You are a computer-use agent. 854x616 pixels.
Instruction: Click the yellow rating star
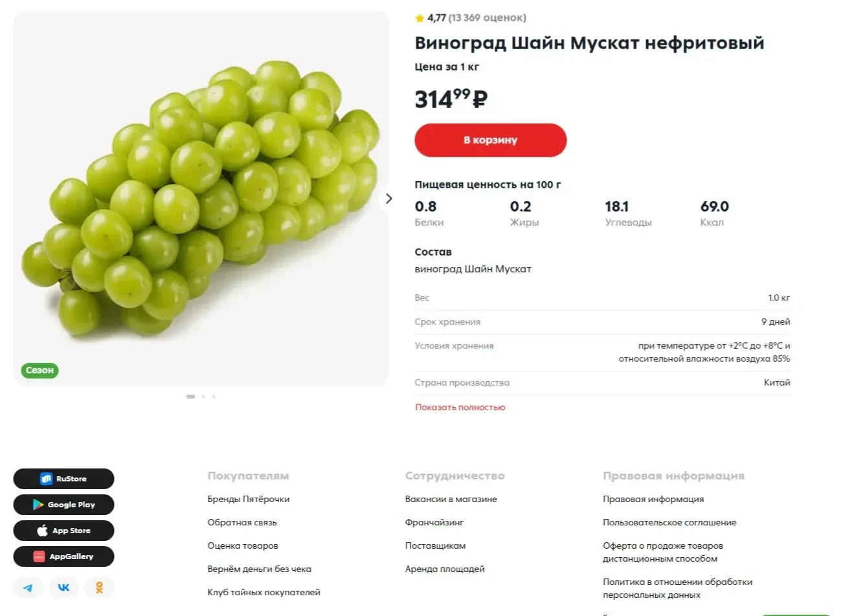click(x=420, y=18)
